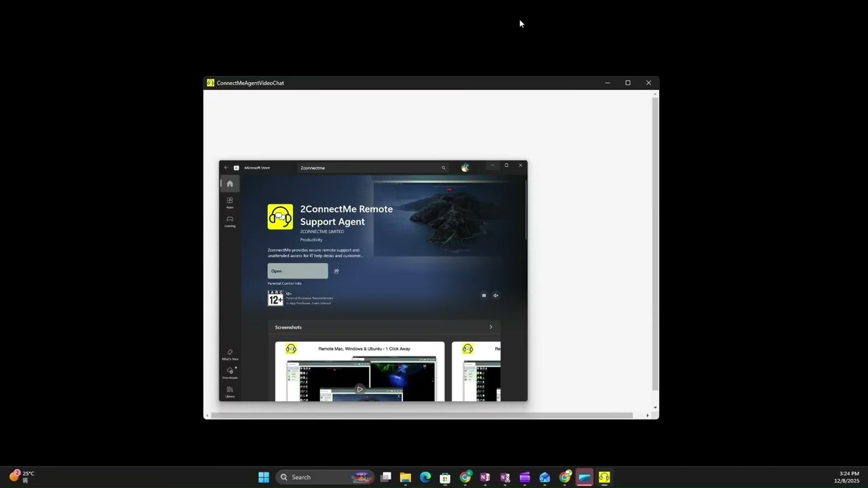This screenshot has height=488, width=868.
Task: Click the share icon beside Open button
Action: (336, 271)
